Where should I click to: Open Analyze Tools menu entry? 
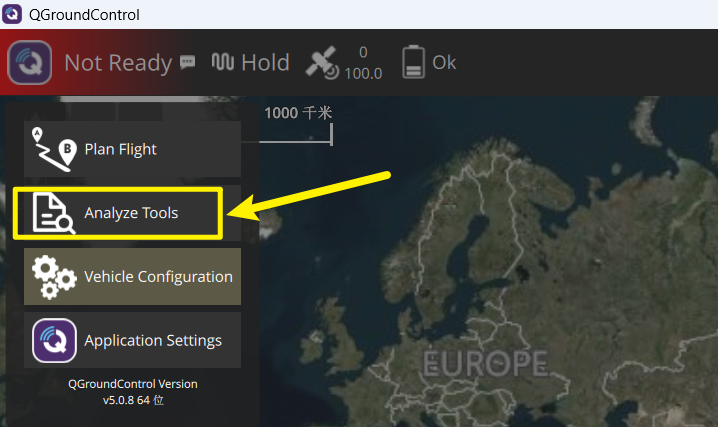click(x=132, y=213)
